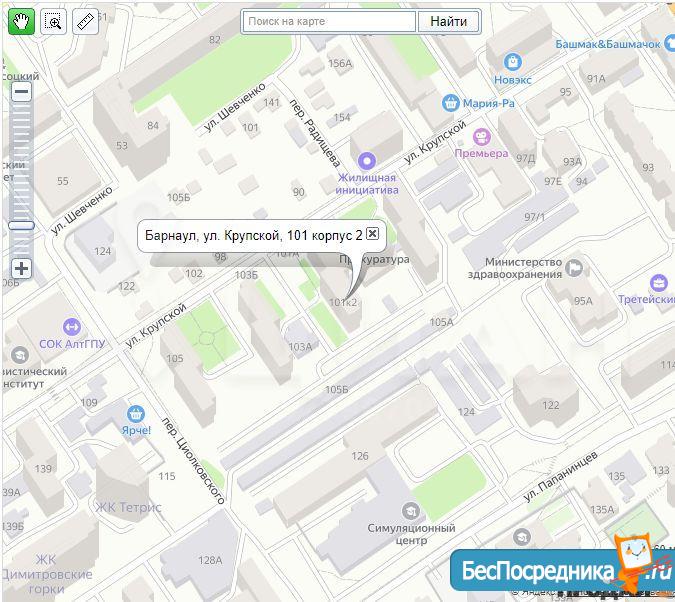Select the ruler distance tool
The image size is (675, 602).
click(85, 21)
